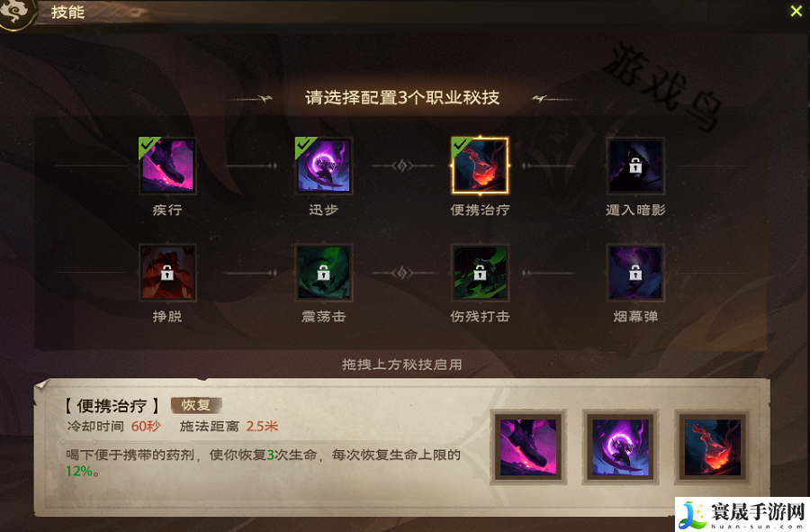Click the second equipped slot with purple orb
Viewport: 810px width, 532px height.
[620, 447]
